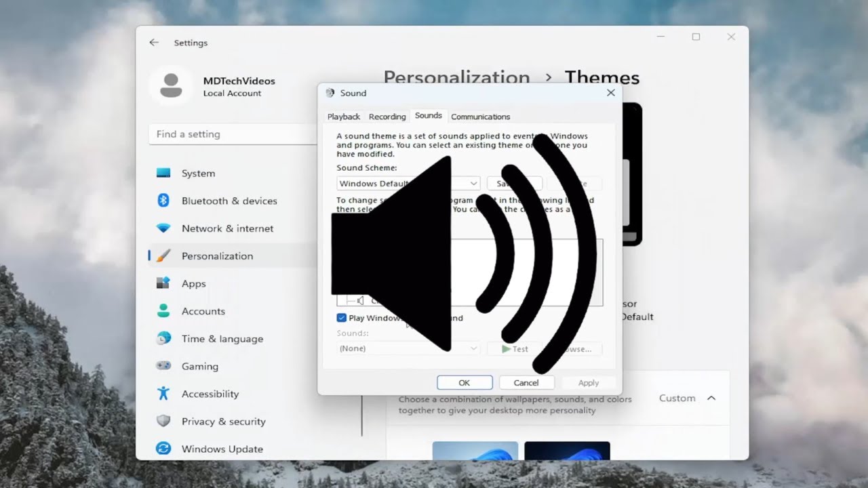Image resolution: width=868 pixels, height=488 pixels.
Task: Click the Sound Scheme label
Action: 367,167
